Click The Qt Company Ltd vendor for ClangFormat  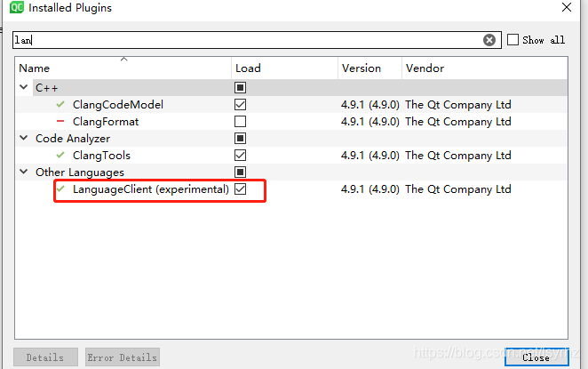pyautogui.click(x=457, y=122)
